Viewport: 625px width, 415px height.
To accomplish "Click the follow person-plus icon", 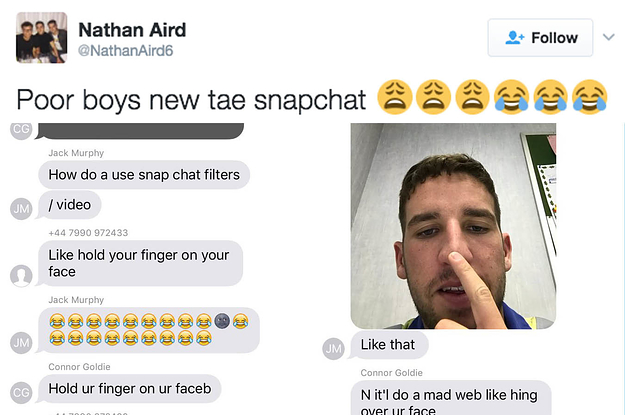I will point(515,37).
